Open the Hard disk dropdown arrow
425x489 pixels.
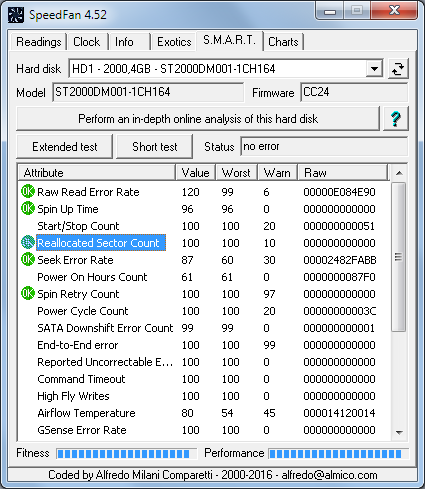click(374, 69)
